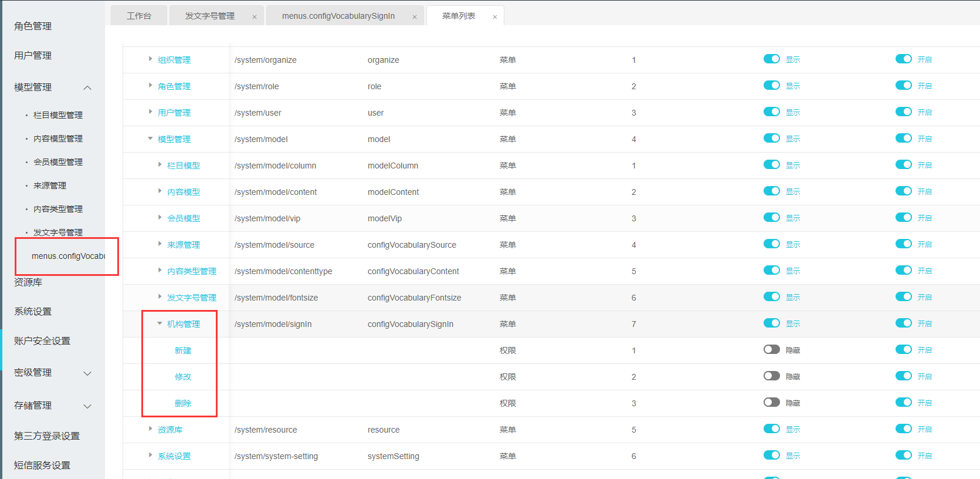Turn on display for 新建 permission row
The width and height of the screenshot is (980, 479).
click(x=771, y=349)
